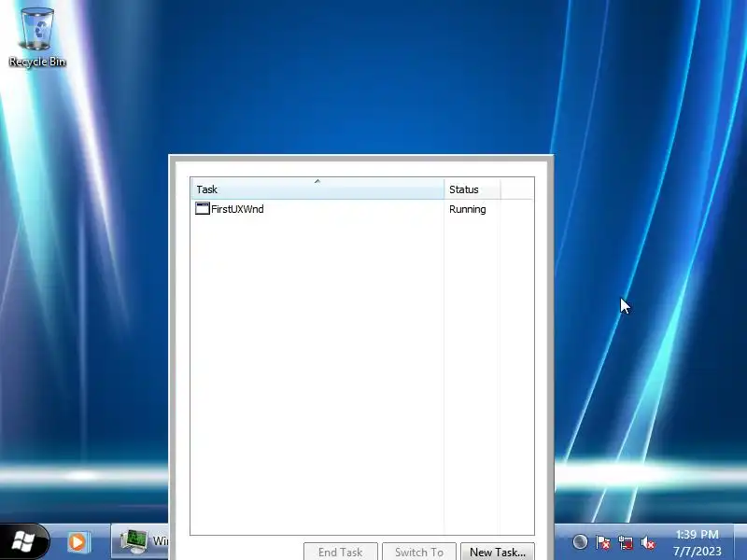Click the muted volume speaker icon
This screenshot has width=747, height=560.
pyautogui.click(x=648, y=542)
